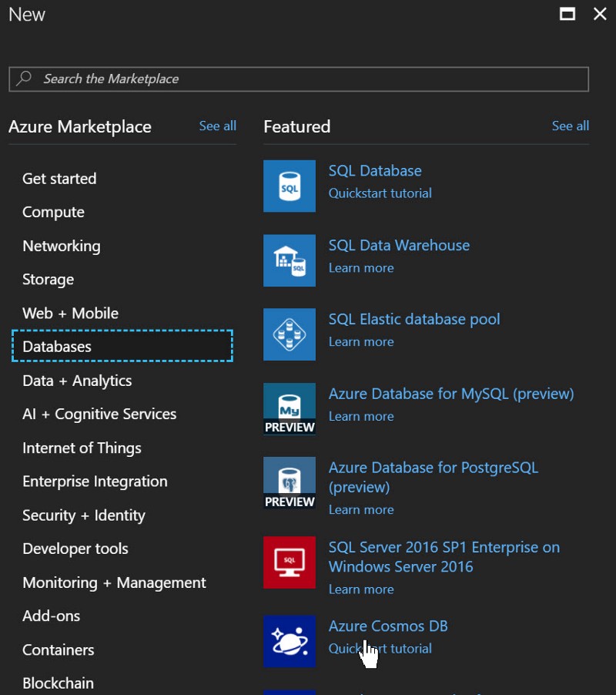Screen dimensions: 616x695
Task: Select the SQL Elastic database pool icon
Action: coord(290,334)
